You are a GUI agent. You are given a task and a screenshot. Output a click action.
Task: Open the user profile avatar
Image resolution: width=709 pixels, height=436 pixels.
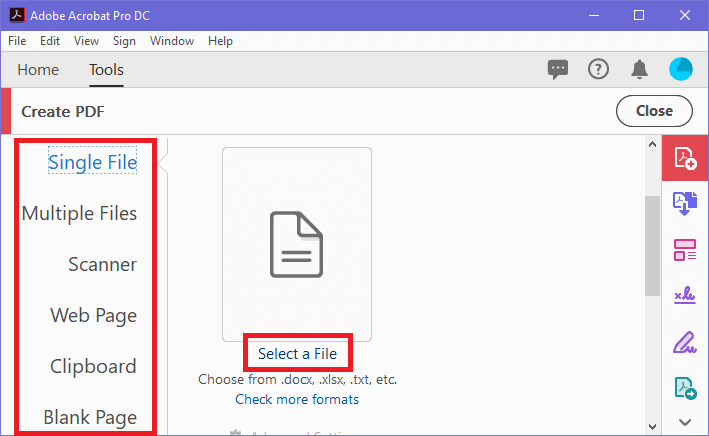[681, 69]
